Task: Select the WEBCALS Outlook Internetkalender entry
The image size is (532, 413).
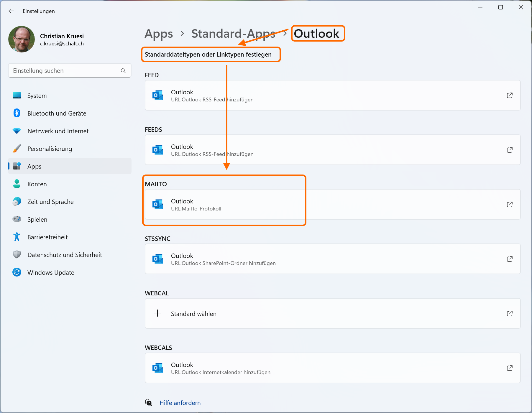Action: (324, 368)
